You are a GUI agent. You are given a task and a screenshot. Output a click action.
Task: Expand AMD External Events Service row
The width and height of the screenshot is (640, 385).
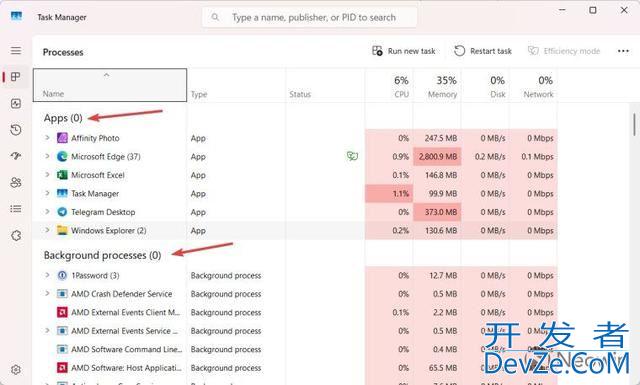[47, 330]
